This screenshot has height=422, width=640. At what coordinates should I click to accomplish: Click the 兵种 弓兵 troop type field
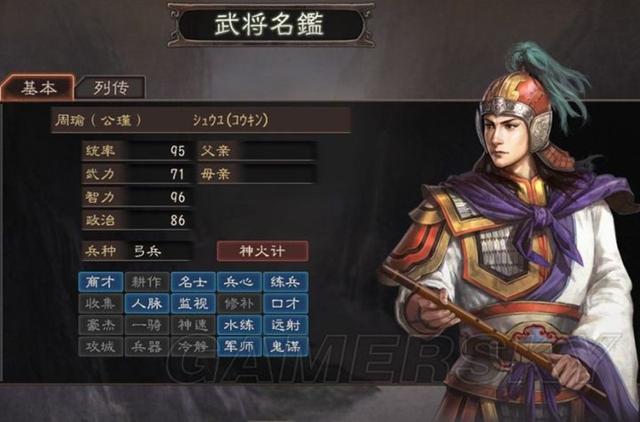coord(136,251)
